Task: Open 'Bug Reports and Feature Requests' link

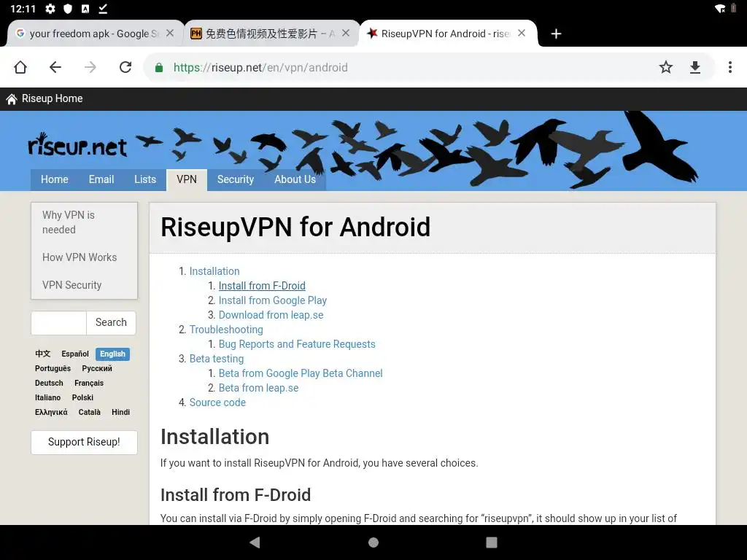Action: pyautogui.click(x=297, y=344)
